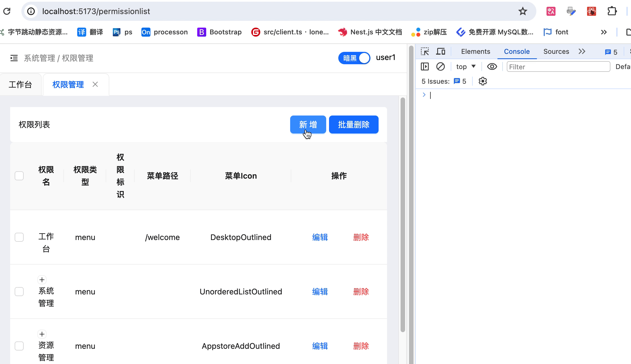The image size is (631, 364).
Task: Click the 新增 button
Action: pos(308,125)
